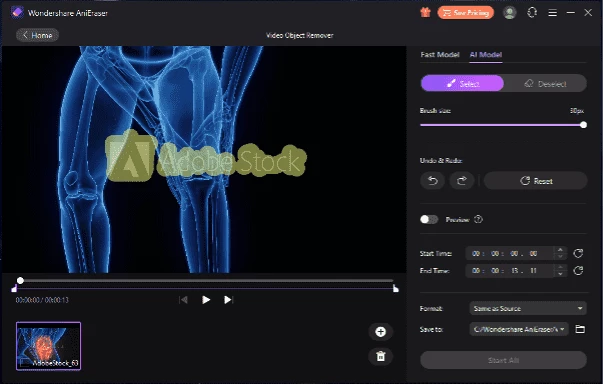The height and width of the screenshot is (384, 604).
Task: Click the playhead on the timeline
Action: click(20, 280)
